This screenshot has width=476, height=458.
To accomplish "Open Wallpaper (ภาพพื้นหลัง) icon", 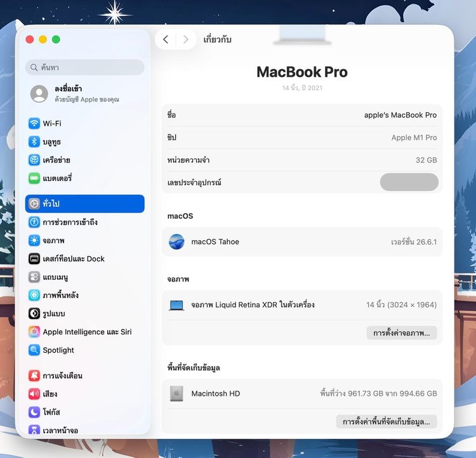I will tap(34, 295).
